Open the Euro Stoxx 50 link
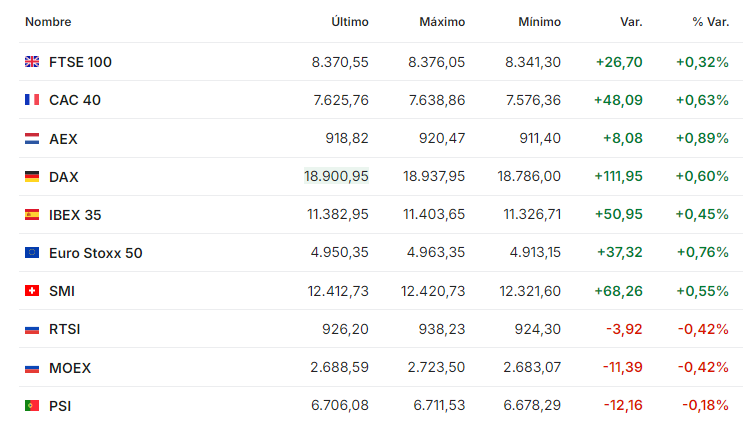The width and height of the screenshot is (743, 421). coord(96,253)
